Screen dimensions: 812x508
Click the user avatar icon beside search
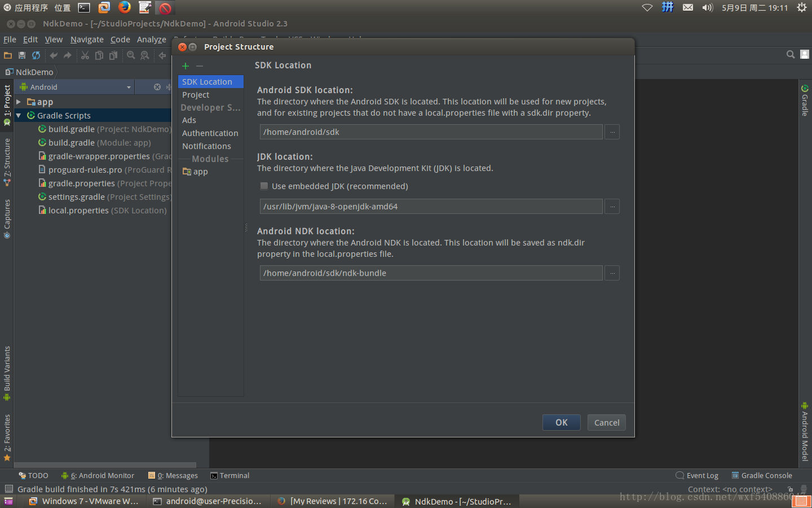(x=805, y=54)
